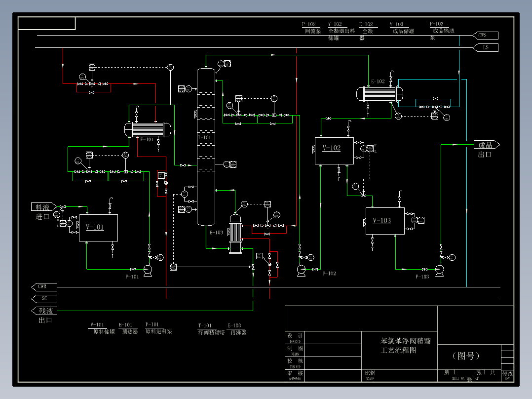Screen dimensions: 532x399
Task: Select the bottom legend entry 再沸器
Action: tap(236, 329)
